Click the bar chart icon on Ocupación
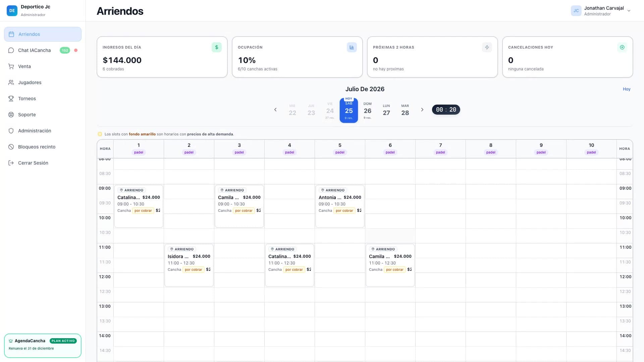The image size is (644, 362). coord(352,47)
